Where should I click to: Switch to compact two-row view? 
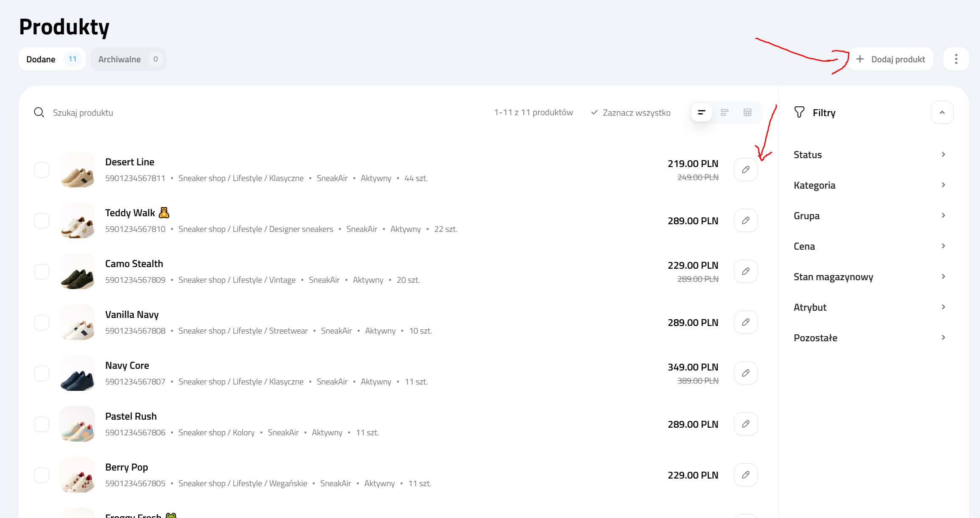tap(725, 112)
